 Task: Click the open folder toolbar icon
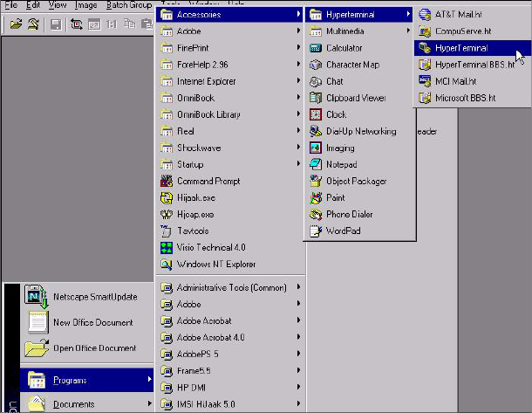click(16, 24)
